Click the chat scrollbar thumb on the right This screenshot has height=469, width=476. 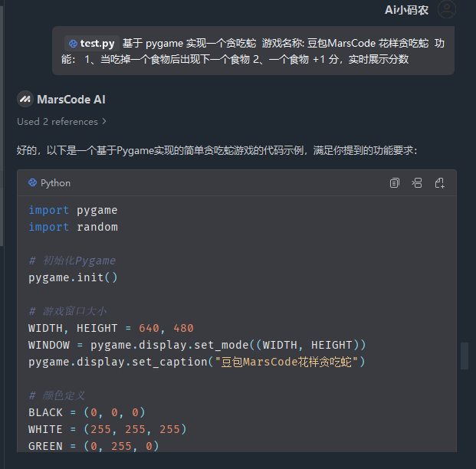[465, 356]
